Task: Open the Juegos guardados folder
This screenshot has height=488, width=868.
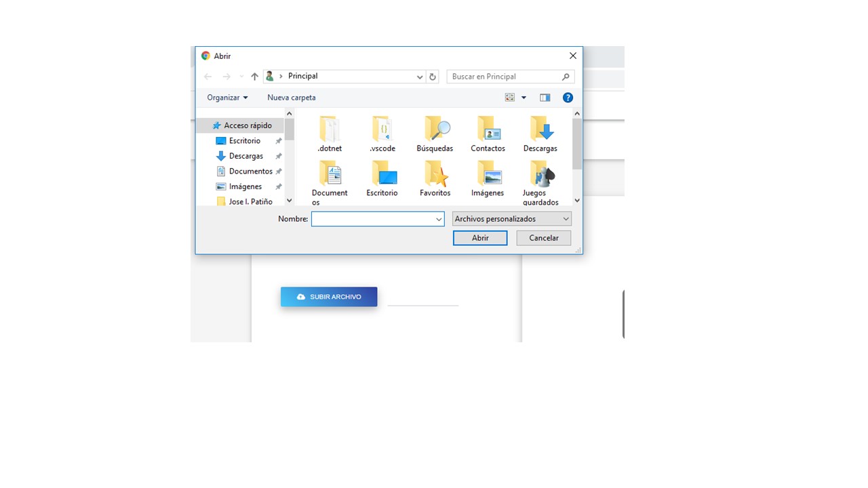Action: [540, 182]
